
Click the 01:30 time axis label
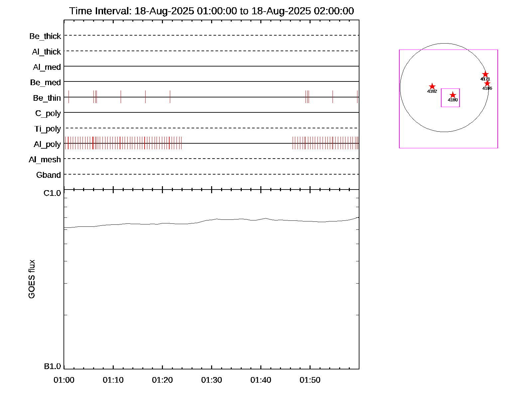[x=211, y=380]
